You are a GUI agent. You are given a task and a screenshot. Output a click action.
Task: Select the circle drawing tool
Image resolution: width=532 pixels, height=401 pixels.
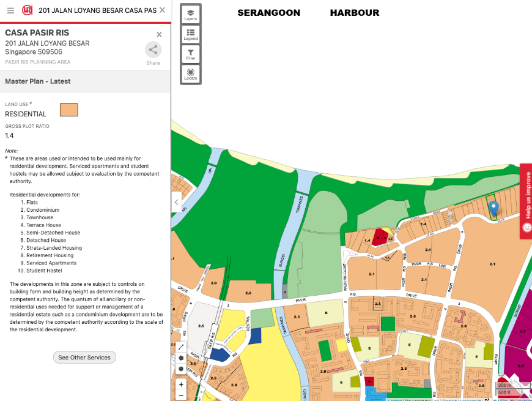(x=181, y=369)
